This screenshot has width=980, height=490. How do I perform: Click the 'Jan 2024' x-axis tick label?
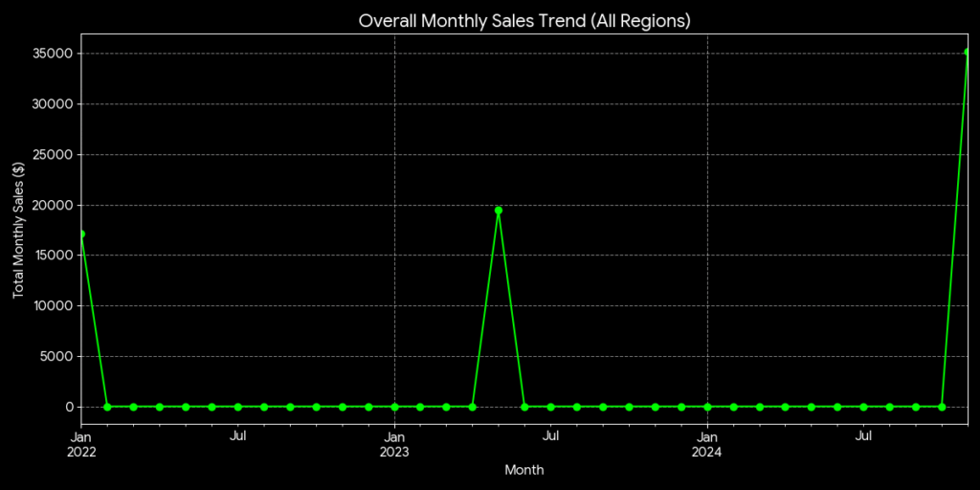point(707,444)
